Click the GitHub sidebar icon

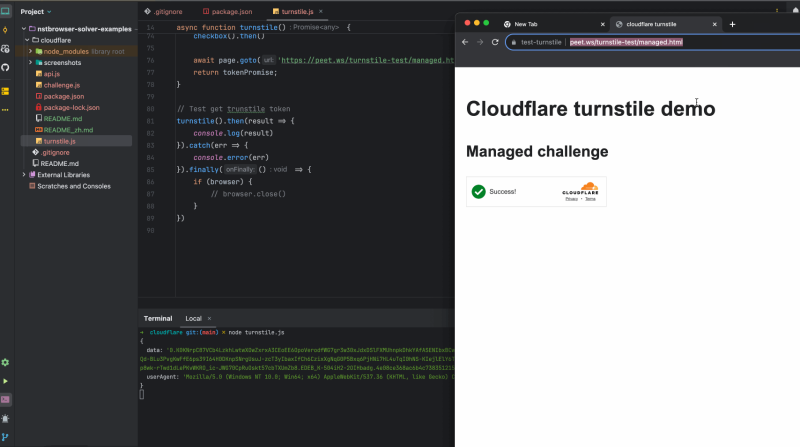pyautogui.click(x=5, y=67)
